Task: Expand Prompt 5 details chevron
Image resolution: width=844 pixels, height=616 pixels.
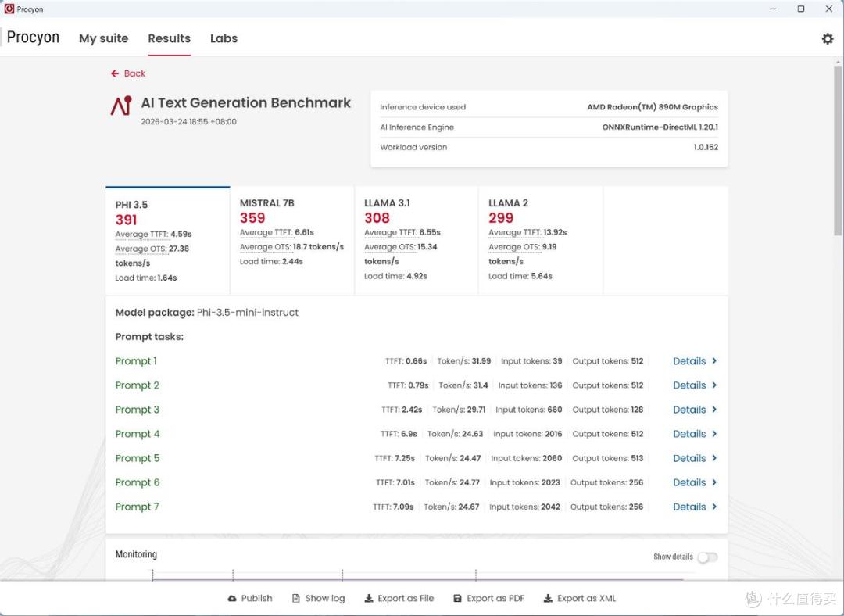Action: coord(714,457)
